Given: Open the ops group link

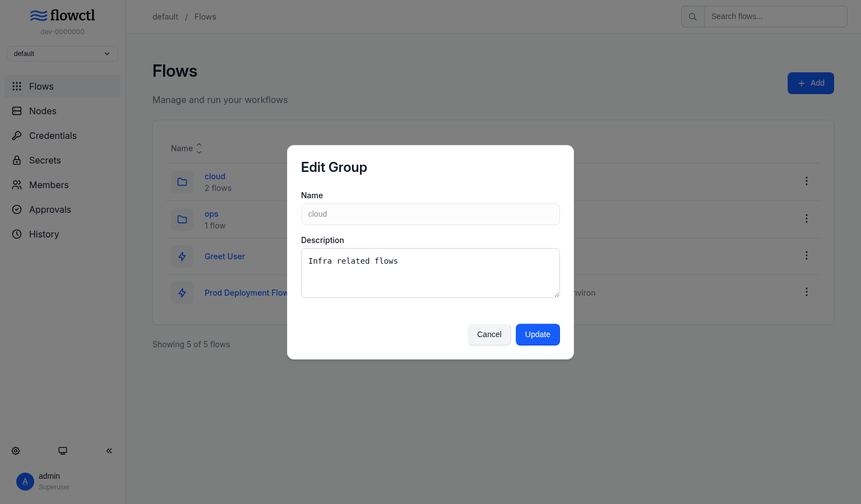Looking at the screenshot, I should tap(211, 214).
